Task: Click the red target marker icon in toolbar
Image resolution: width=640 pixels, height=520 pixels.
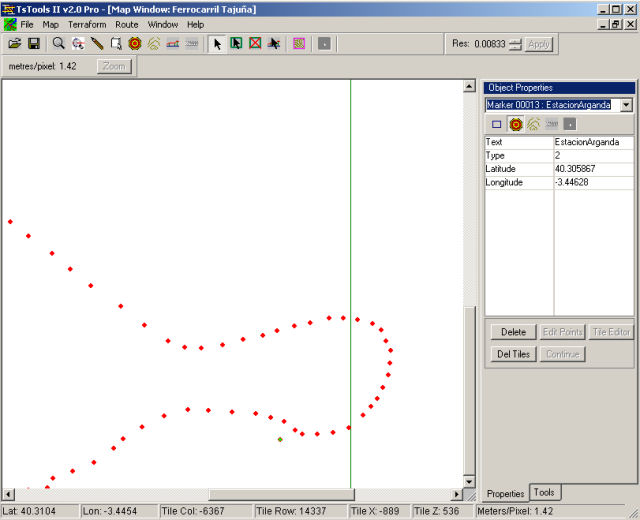Action: pos(135,44)
